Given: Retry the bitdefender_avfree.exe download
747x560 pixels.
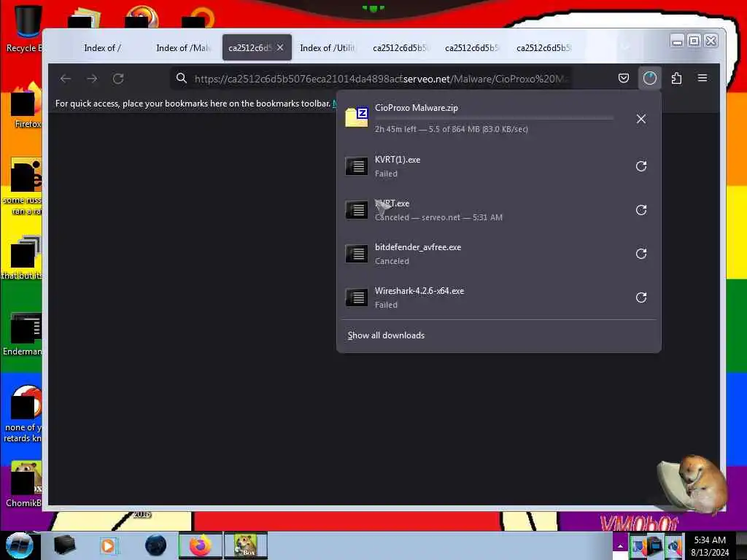Looking at the screenshot, I should [x=641, y=254].
